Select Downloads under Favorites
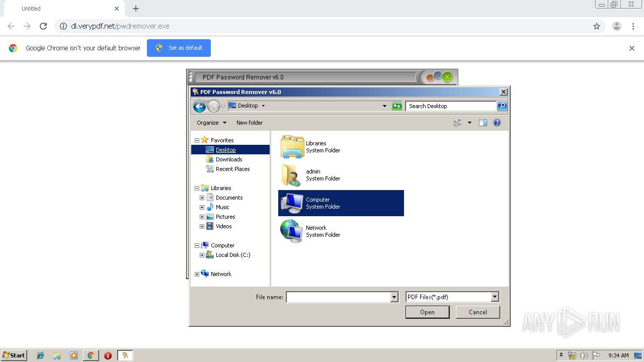 229,159
